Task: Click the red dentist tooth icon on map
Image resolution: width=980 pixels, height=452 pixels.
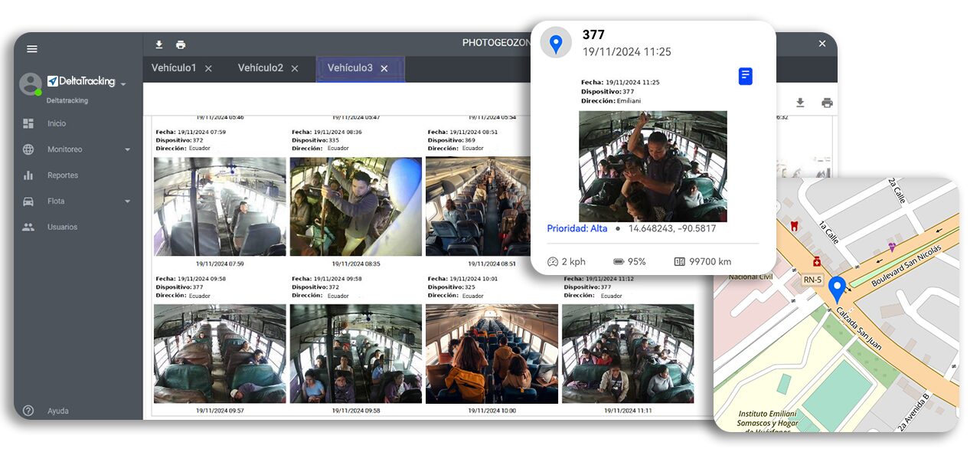Action: [x=794, y=226]
